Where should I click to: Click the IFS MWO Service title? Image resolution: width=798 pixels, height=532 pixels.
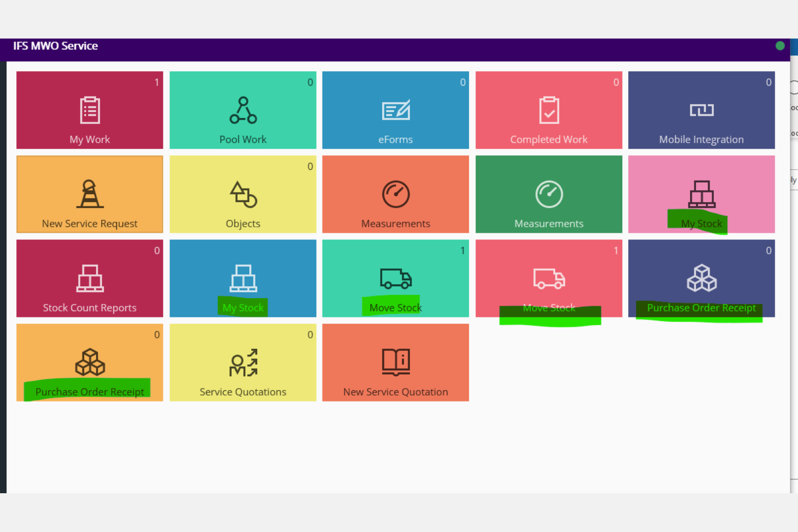[x=56, y=46]
